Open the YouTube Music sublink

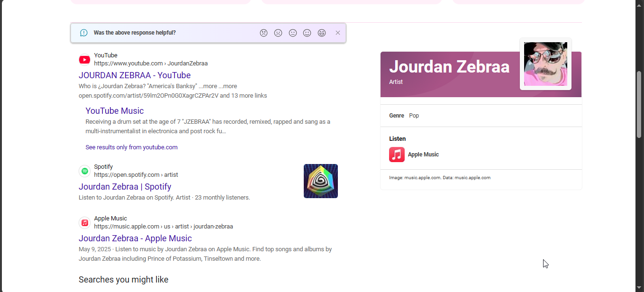115,111
